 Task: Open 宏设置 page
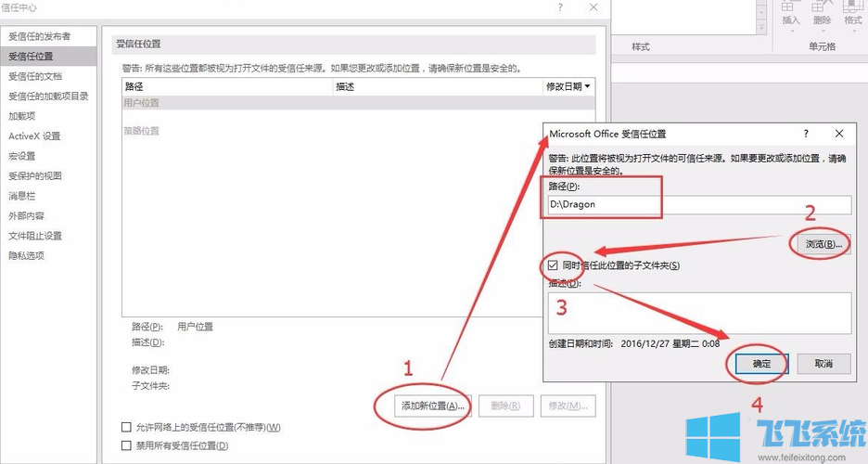coord(21,156)
